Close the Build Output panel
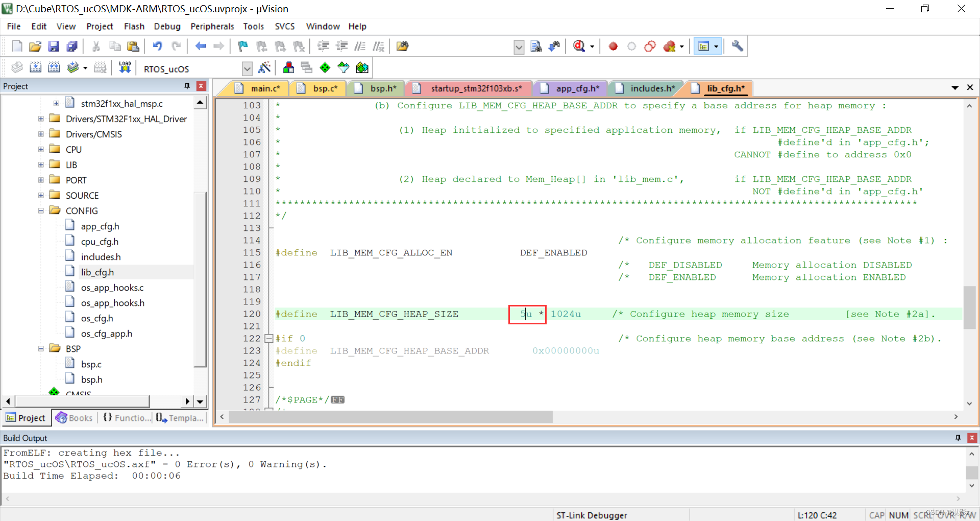 972,438
